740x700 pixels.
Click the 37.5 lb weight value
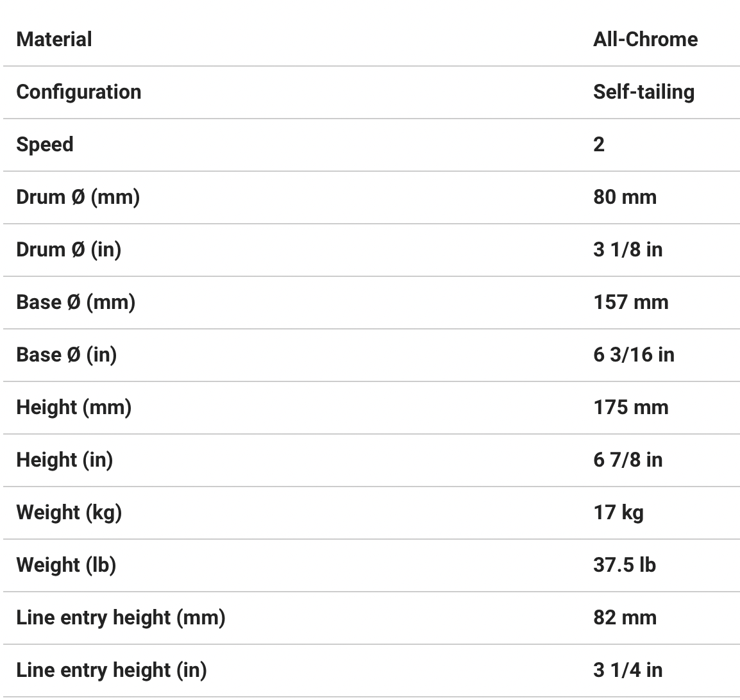click(624, 565)
